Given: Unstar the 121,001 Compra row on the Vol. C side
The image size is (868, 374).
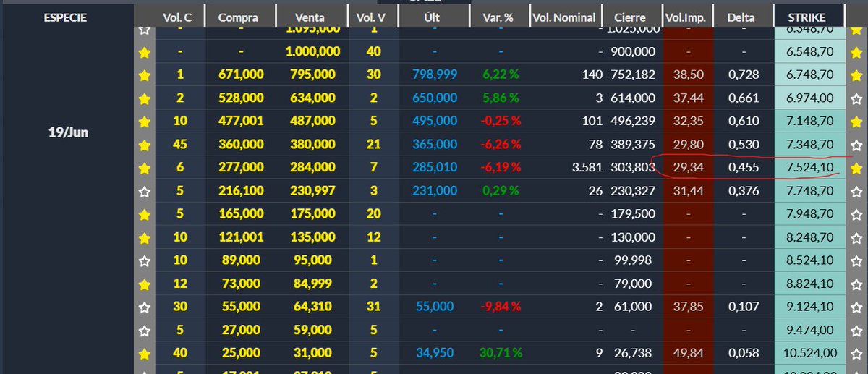Looking at the screenshot, I should pyautogui.click(x=145, y=237).
